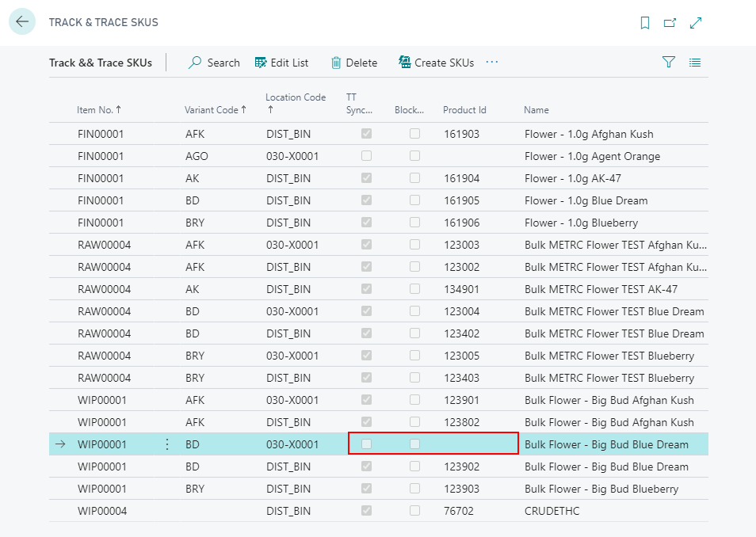Click Create SKUs button
This screenshot has width=756, height=537.
(436, 63)
